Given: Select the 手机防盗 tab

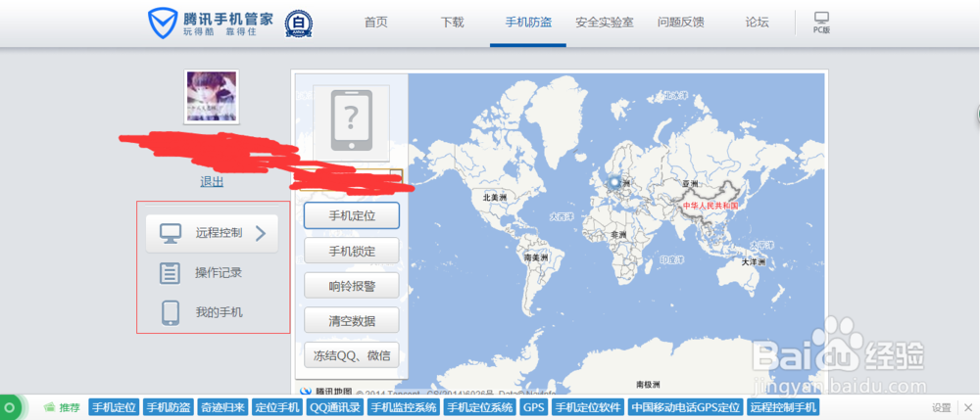Looking at the screenshot, I should (x=528, y=23).
